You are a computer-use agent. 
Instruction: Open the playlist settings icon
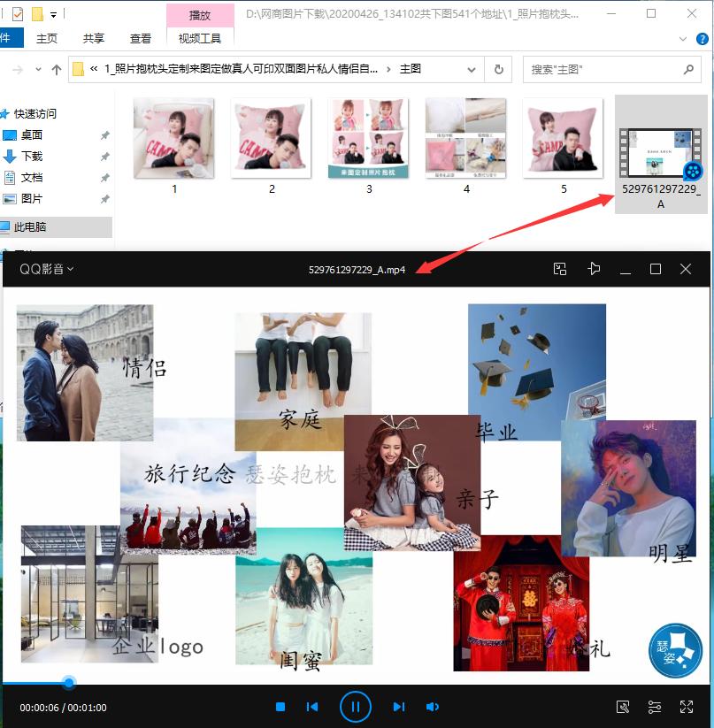pyautogui.click(x=654, y=706)
